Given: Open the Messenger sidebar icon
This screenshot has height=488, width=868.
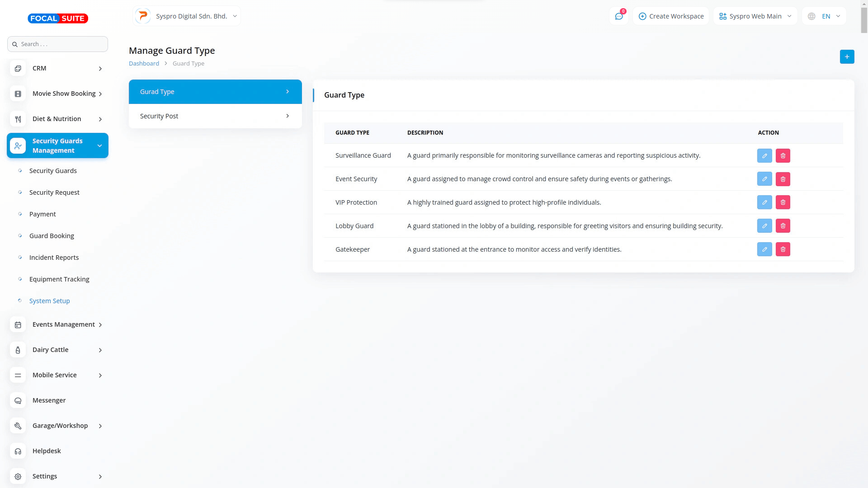Looking at the screenshot, I should click(x=18, y=400).
